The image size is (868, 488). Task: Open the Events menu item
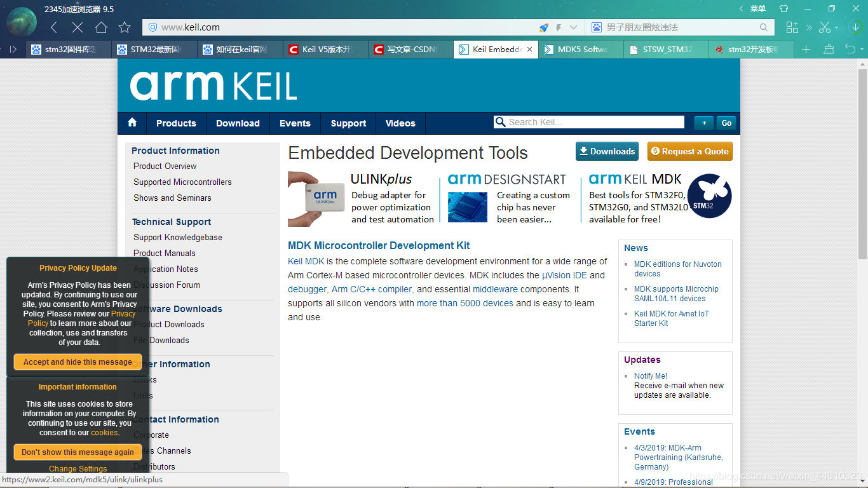point(295,123)
